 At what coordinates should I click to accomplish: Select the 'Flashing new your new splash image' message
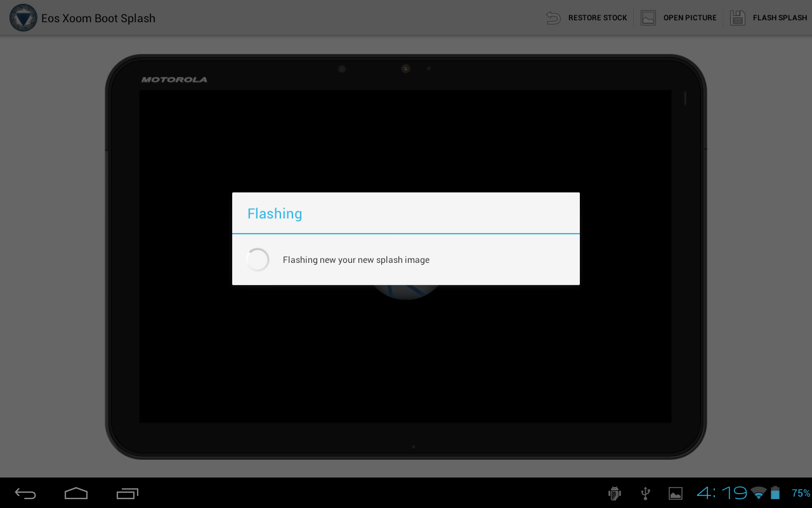coord(356,260)
